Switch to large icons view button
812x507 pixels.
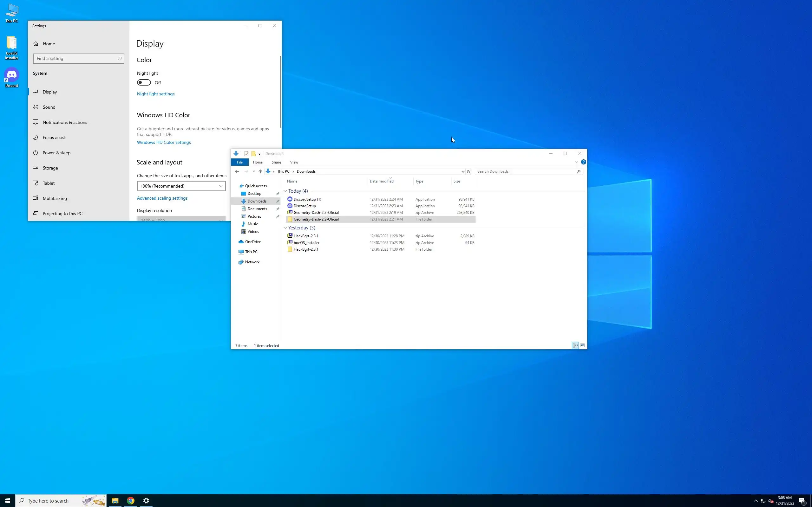point(582,345)
